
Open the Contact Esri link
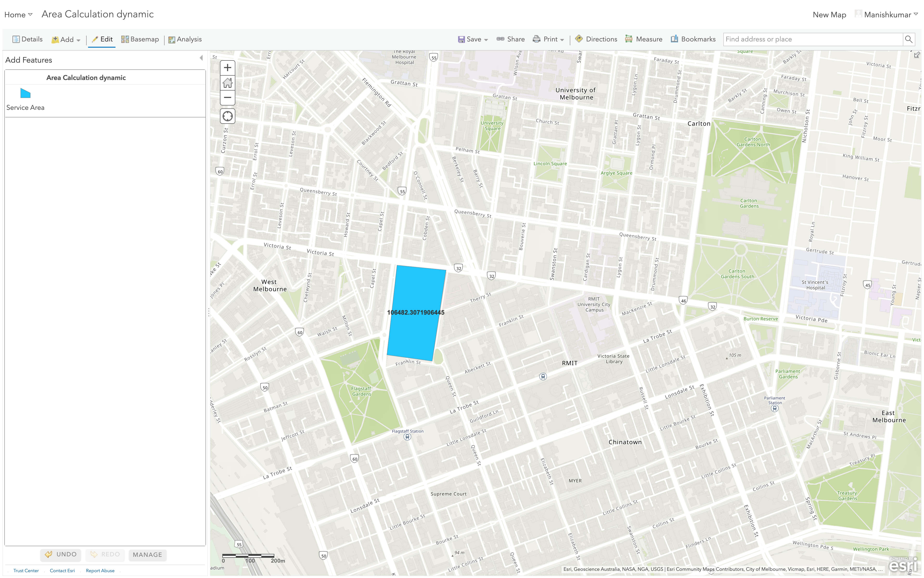pos(62,571)
